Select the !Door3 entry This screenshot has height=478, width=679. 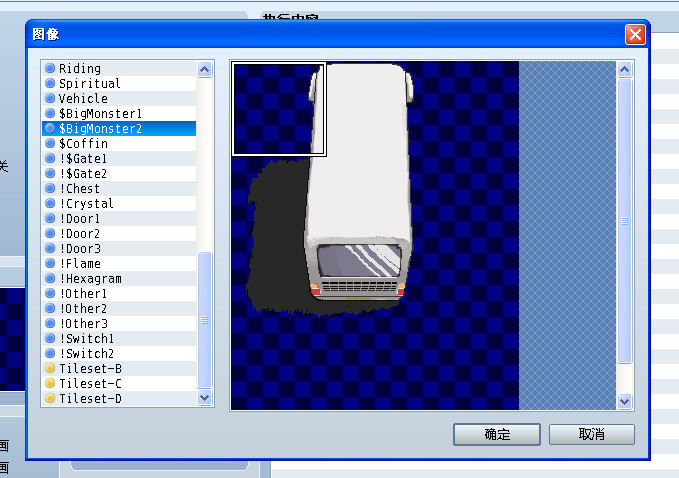[119, 248]
